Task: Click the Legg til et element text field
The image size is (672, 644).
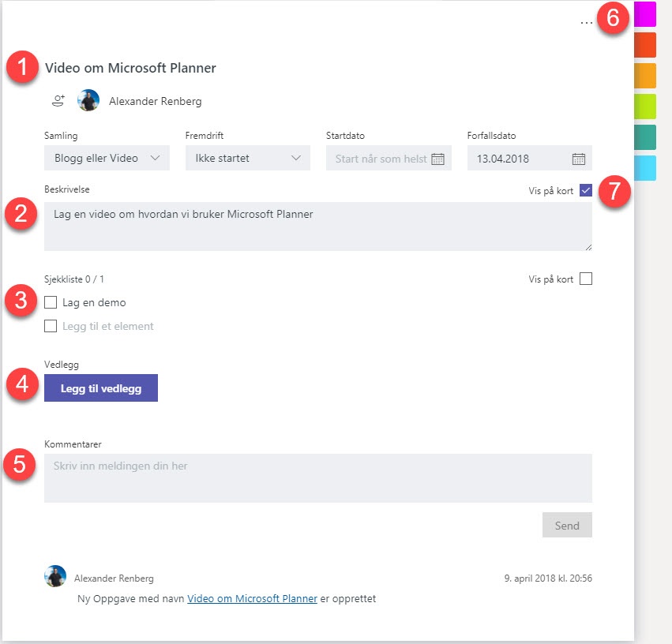Action: tap(108, 326)
